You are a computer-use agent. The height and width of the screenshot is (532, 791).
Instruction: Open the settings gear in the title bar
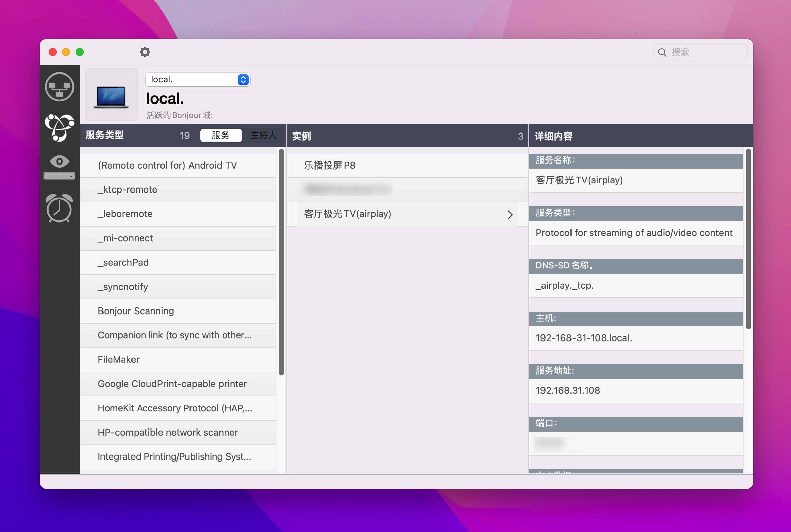click(x=145, y=52)
